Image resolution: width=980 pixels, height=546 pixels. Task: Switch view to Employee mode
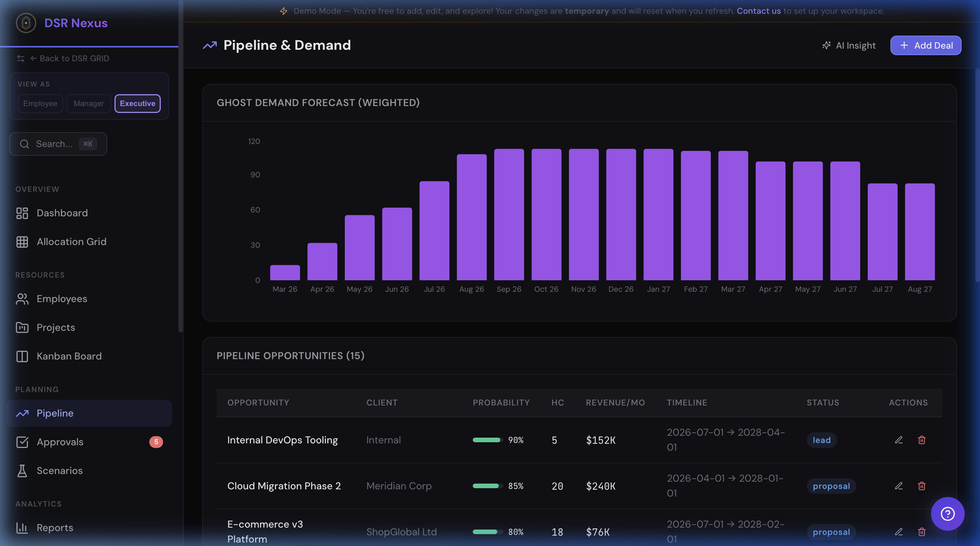tap(40, 103)
